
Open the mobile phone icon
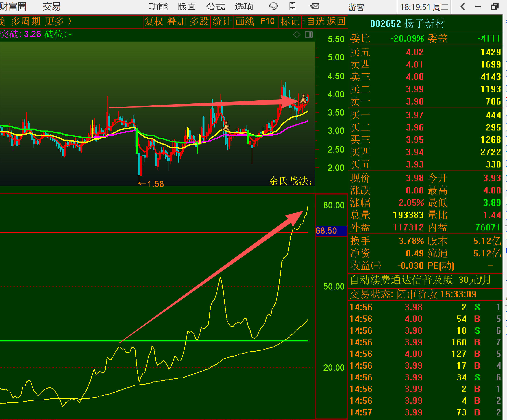pyautogui.click(x=292, y=6)
